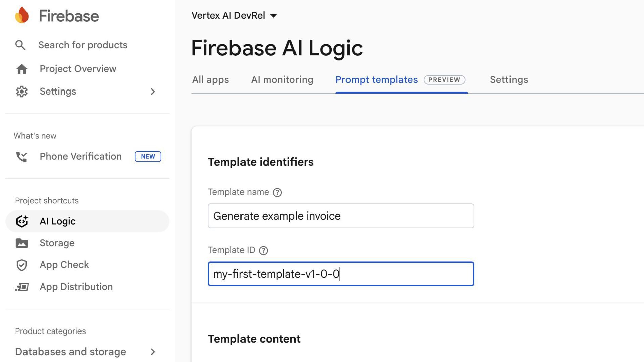Switch to the All apps tab
Viewport: 644px width, 362px height.
click(x=210, y=80)
